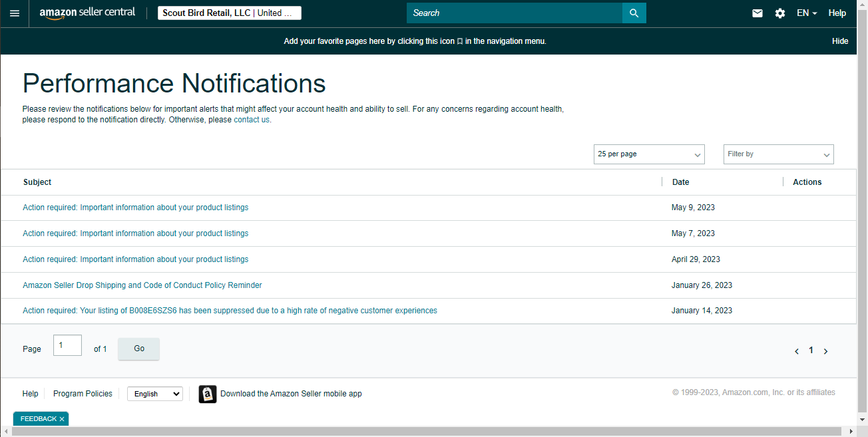
Task: Click the Go button
Action: [139, 349]
